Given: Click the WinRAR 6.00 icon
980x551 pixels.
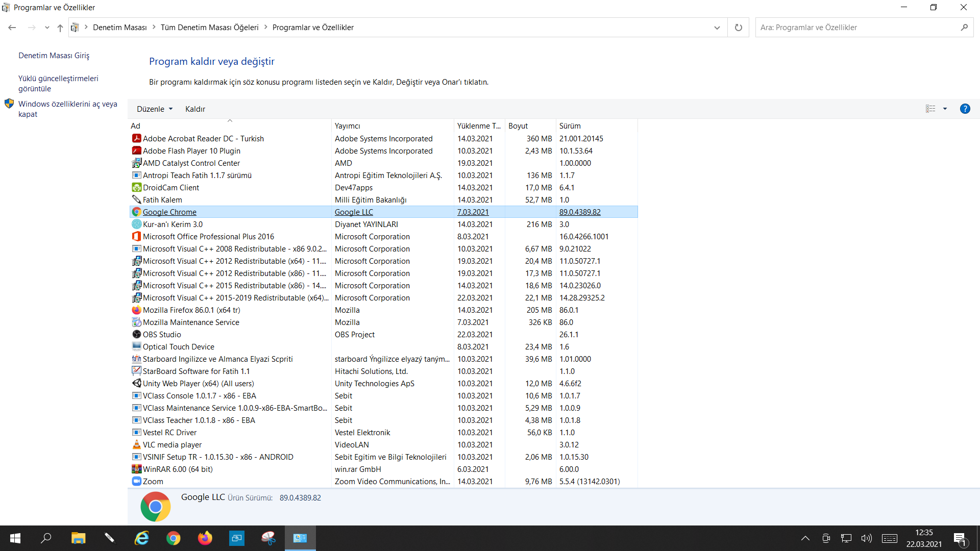Looking at the screenshot, I should [136, 469].
